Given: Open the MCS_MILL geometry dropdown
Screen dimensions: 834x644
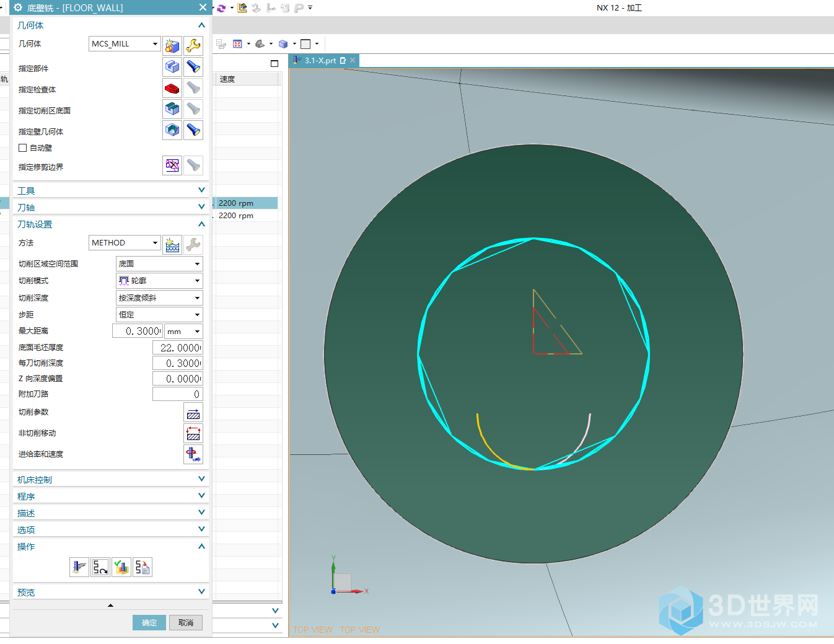Looking at the screenshot, I should point(125,44).
